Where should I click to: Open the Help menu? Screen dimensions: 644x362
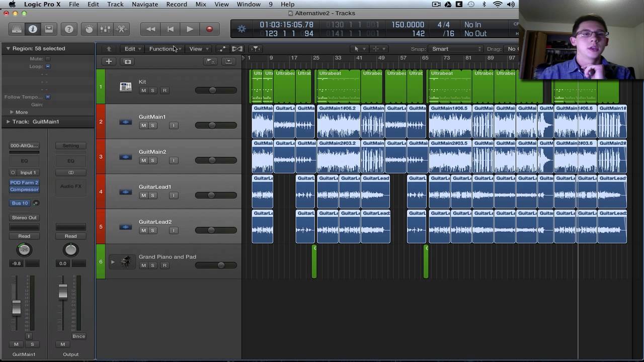288,5
